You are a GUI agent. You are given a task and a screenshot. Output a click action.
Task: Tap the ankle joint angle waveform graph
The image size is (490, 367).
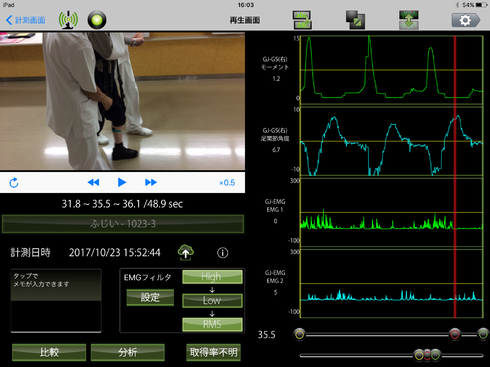[x=392, y=141]
